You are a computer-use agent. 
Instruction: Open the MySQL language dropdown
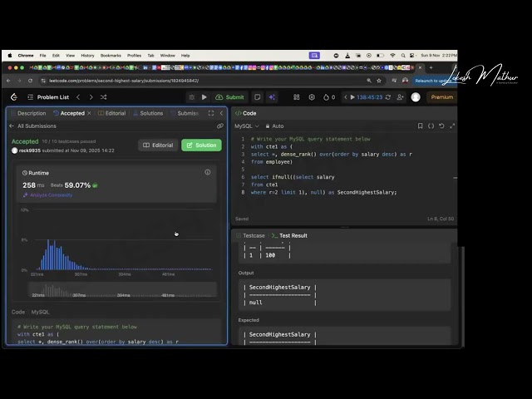(247, 126)
